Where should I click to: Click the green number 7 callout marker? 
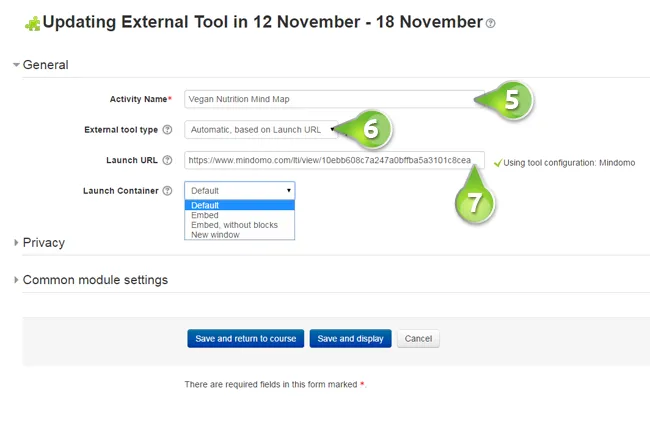[475, 195]
